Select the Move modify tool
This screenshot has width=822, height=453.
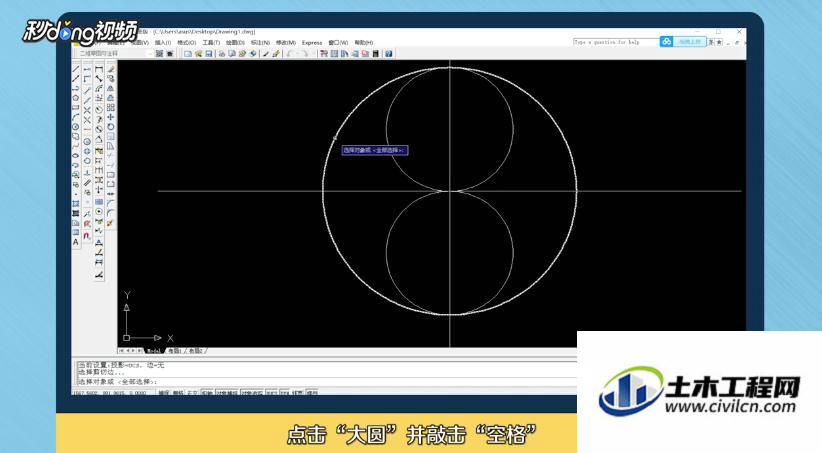(111, 117)
